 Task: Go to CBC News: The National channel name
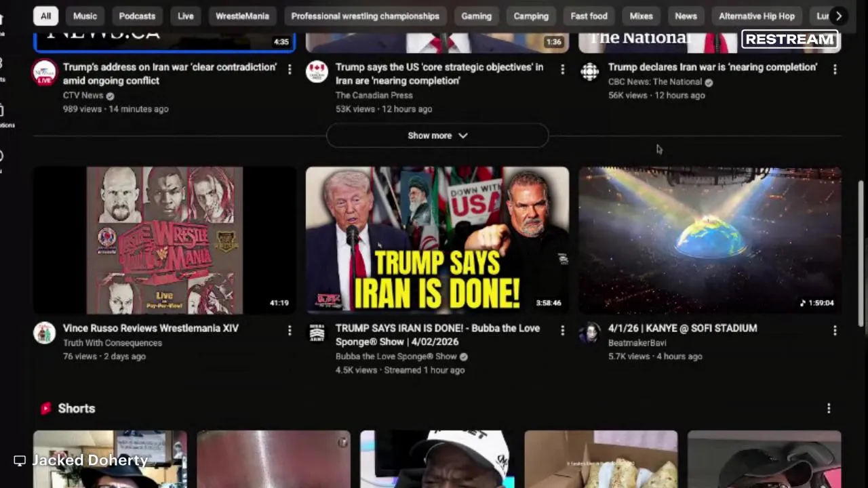pyautogui.click(x=654, y=82)
